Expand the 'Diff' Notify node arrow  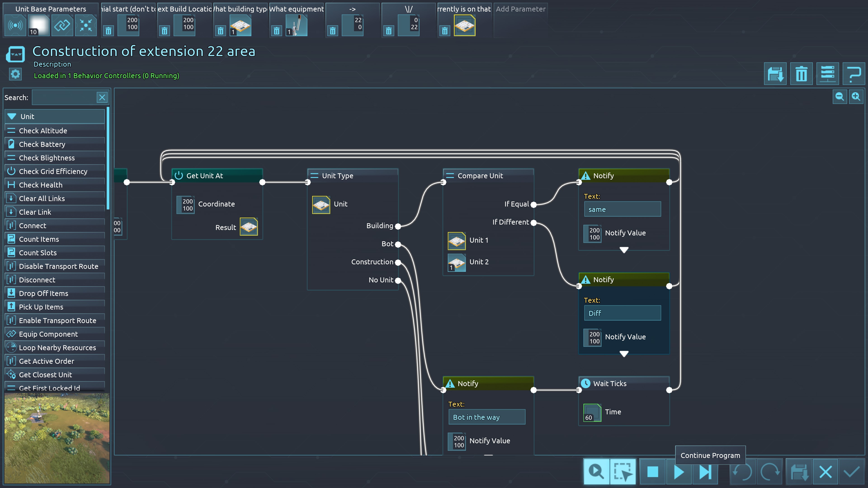(624, 354)
